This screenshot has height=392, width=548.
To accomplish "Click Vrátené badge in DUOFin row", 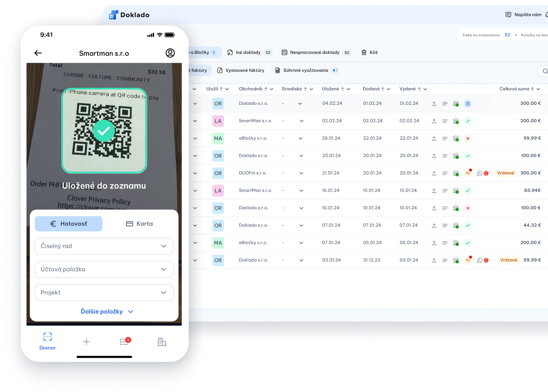I will [506, 173].
